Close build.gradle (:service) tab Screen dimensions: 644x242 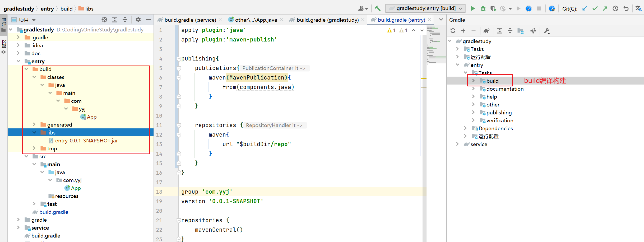coord(220,20)
